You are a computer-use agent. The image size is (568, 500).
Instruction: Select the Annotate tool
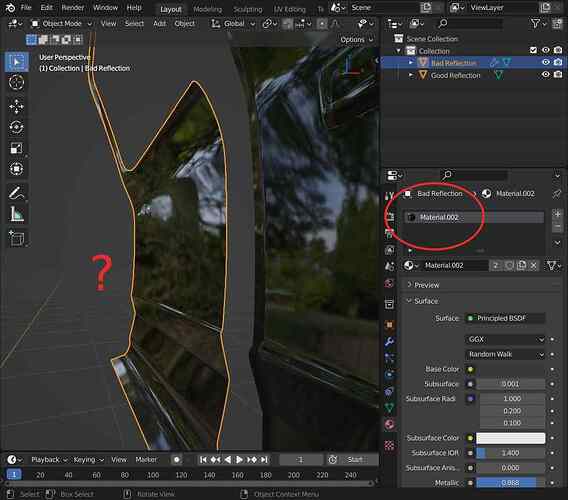point(16,193)
